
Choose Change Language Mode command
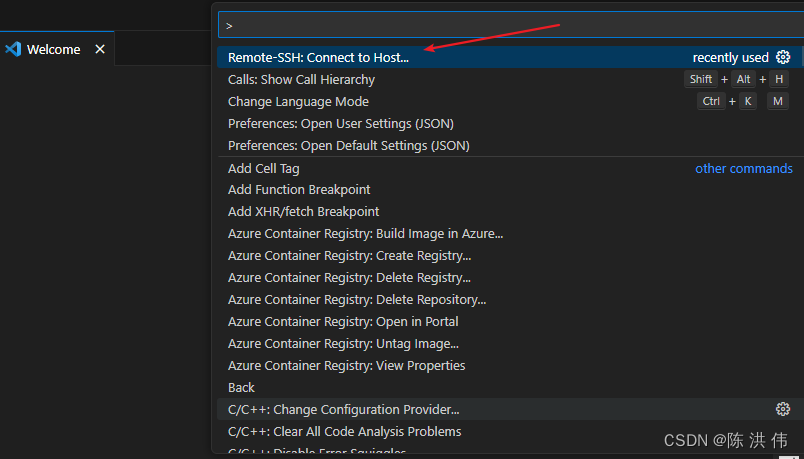(x=298, y=101)
